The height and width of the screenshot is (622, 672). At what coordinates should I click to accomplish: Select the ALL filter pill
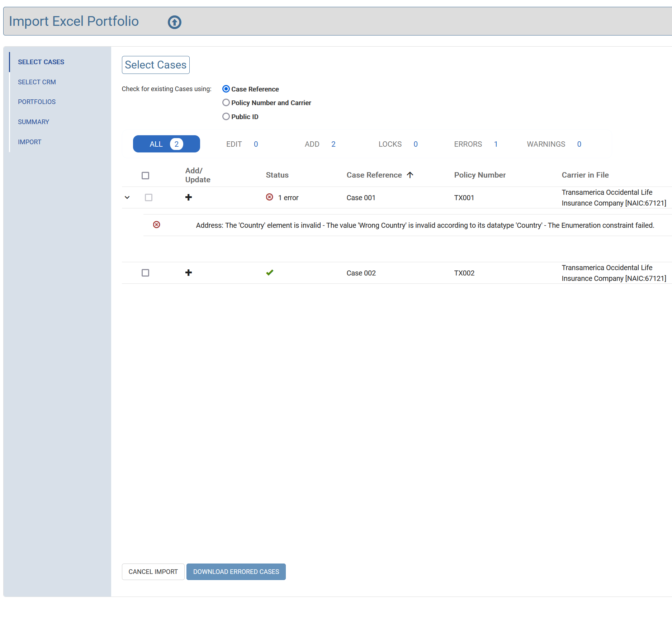click(166, 144)
